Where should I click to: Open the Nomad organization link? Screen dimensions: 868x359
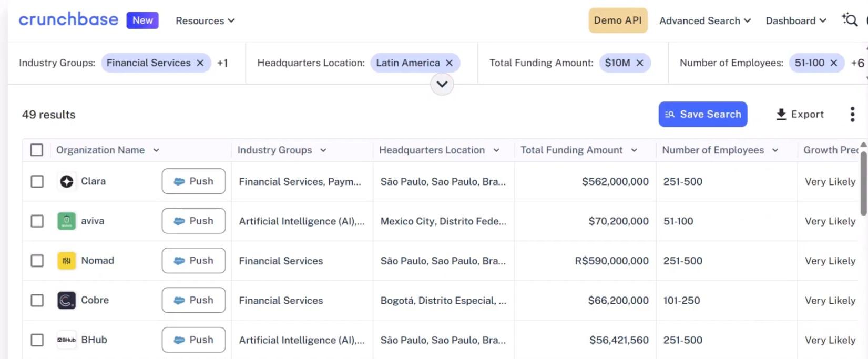[x=97, y=261]
